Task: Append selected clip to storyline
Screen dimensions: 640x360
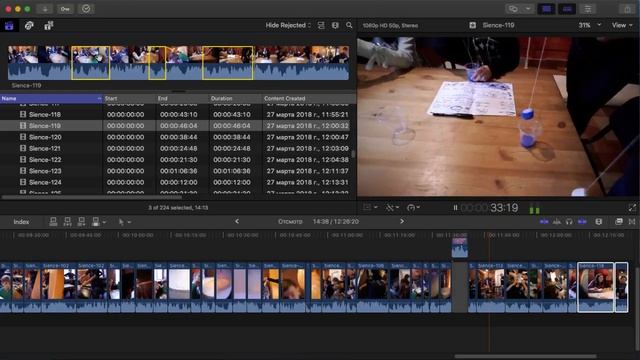Action: coord(81,222)
